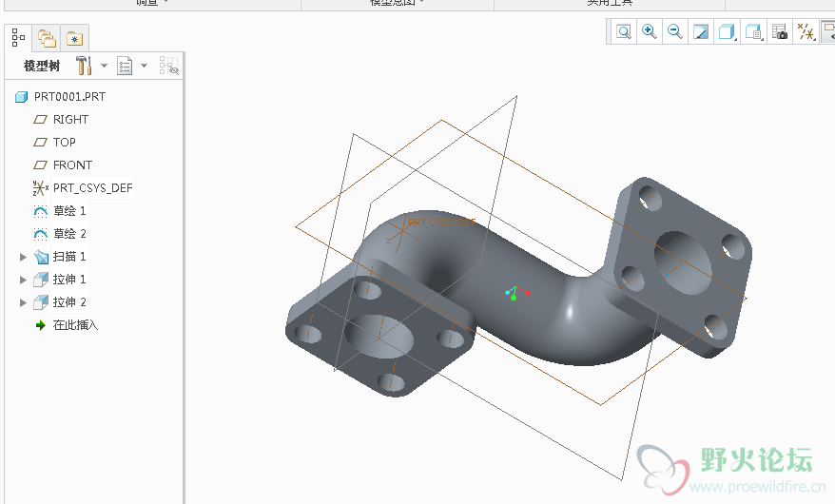The image size is (835, 504).
Task: Click the Repaint screen icon
Action: point(701,31)
